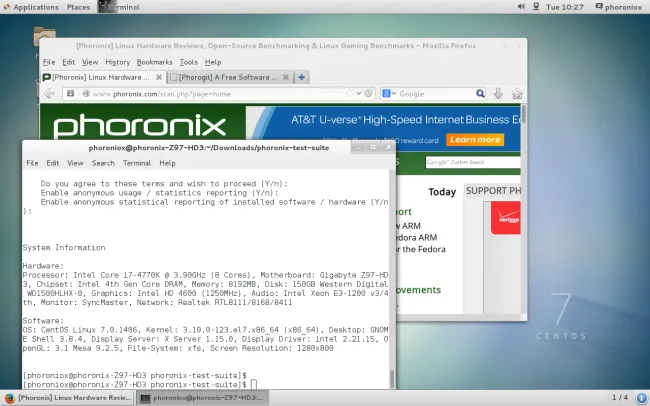Open Firefox View menu
The image size is (650, 406).
[90, 62]
